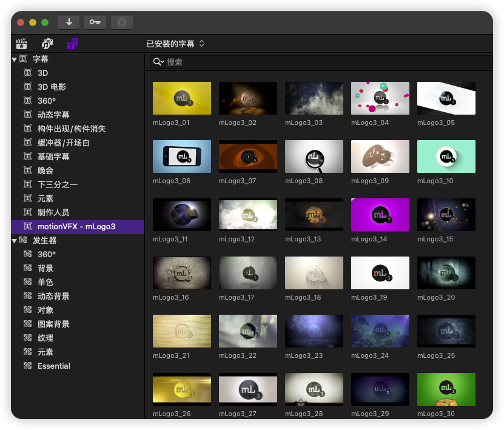Select the 对象 generator category
The width and height of the screenshot is (504, 430).
pyautogui.click(x=78, y=310)
